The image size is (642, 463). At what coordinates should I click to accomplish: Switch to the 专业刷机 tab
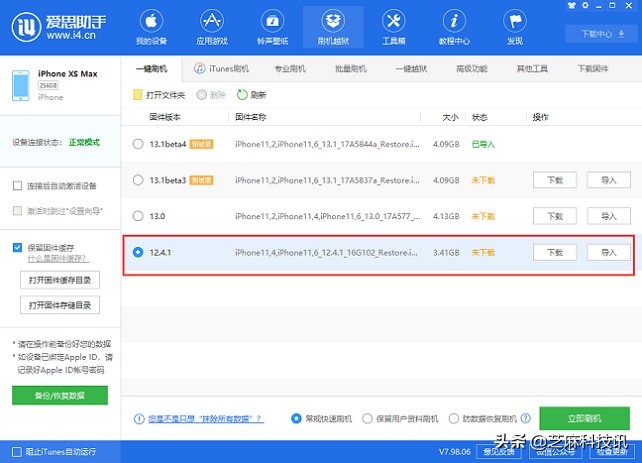click(x=290, y=68)
